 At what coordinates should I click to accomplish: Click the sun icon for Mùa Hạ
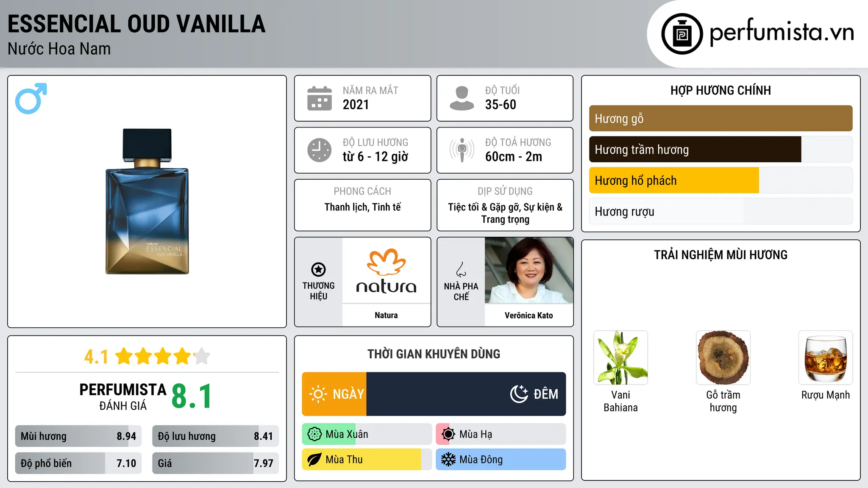pos(448,434)
